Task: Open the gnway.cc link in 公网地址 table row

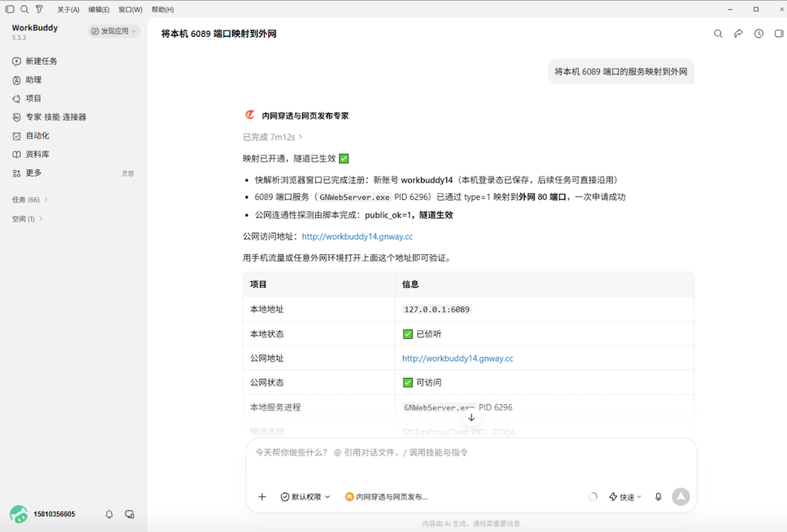Action: (458, 358)
